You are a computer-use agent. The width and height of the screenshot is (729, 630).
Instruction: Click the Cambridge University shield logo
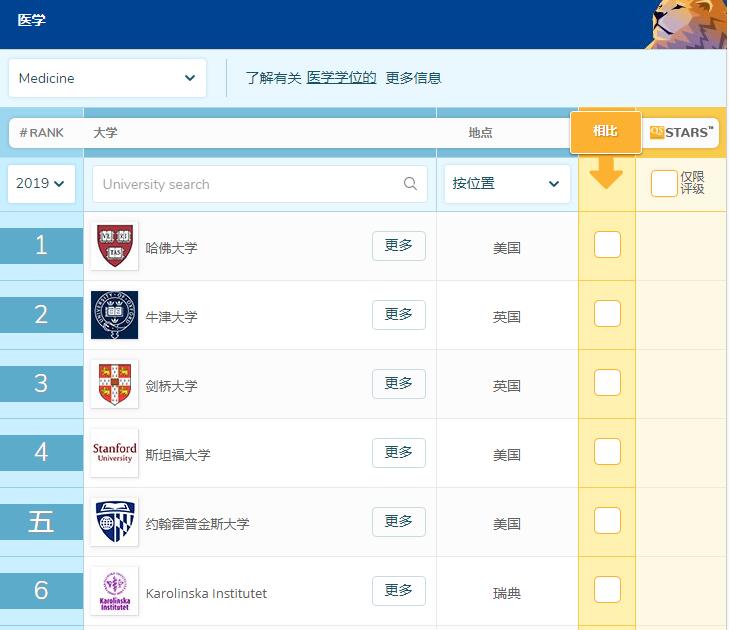[x=114, y=384]
